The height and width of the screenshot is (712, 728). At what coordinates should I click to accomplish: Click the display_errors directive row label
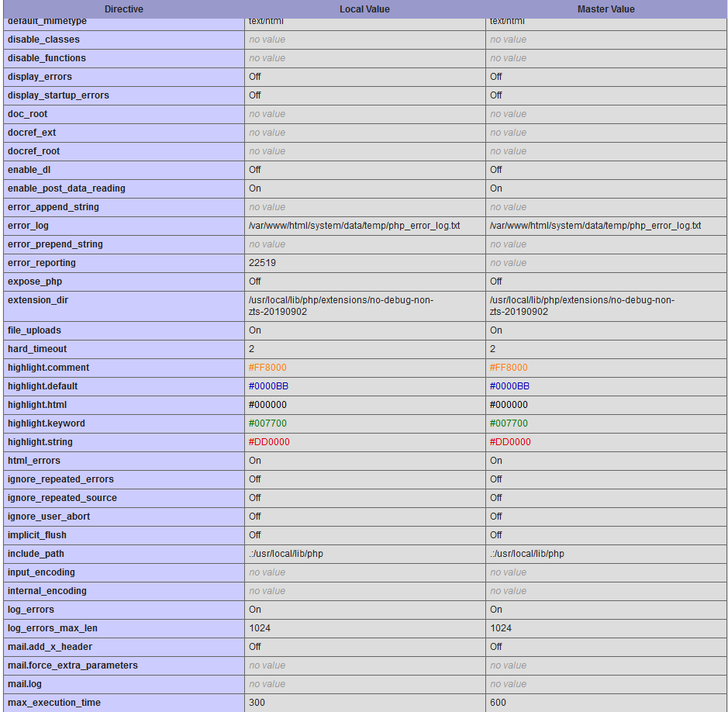pyautogui.click(x=40, y=77)
